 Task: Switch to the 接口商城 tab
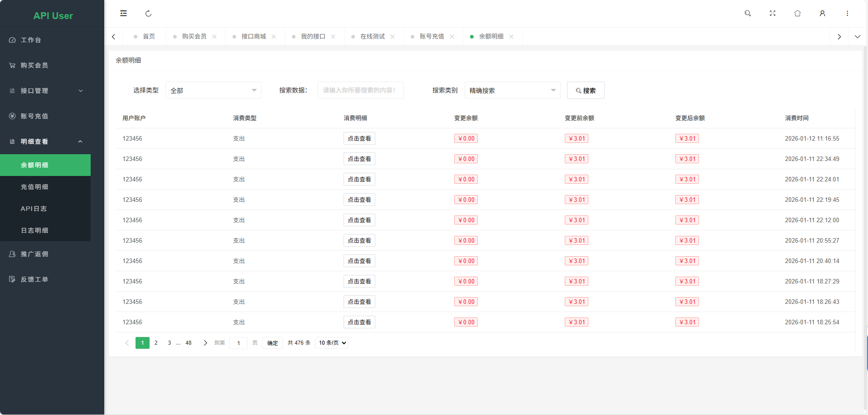point(253,37)
